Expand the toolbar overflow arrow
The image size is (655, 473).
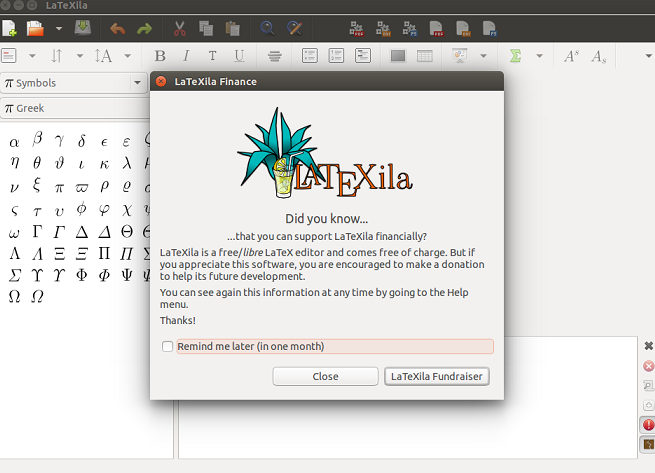tap(648, 56)
